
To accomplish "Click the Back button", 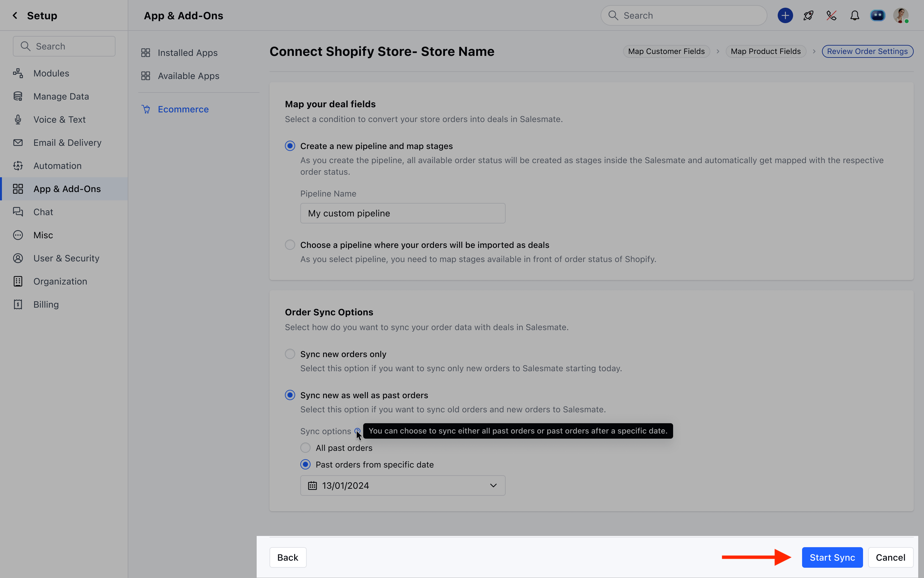I will [x=287, y=557].
